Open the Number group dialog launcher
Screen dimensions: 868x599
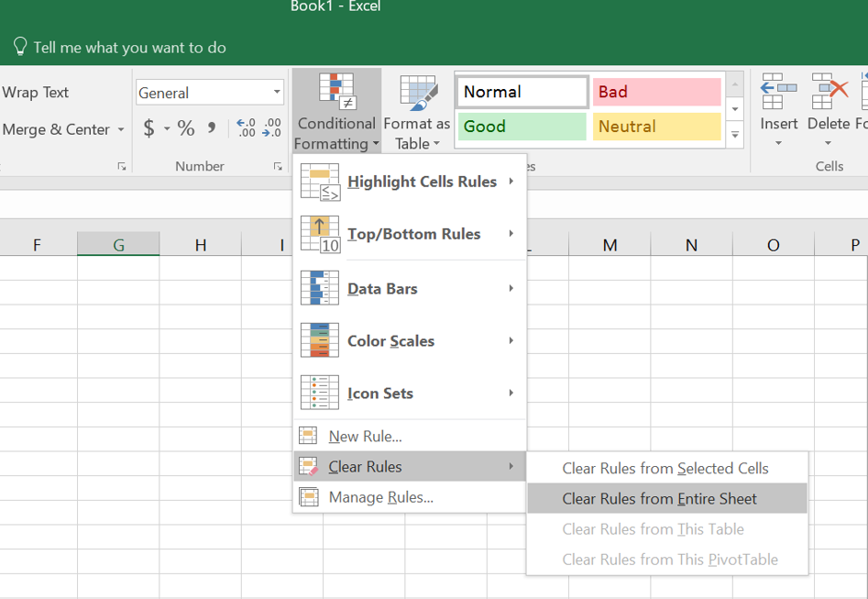[278, 166]
